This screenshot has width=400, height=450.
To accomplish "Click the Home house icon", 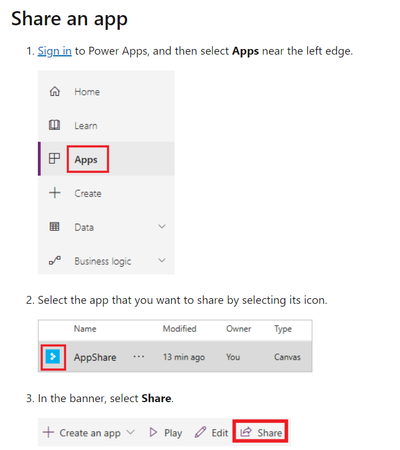I will coord(55,91).
